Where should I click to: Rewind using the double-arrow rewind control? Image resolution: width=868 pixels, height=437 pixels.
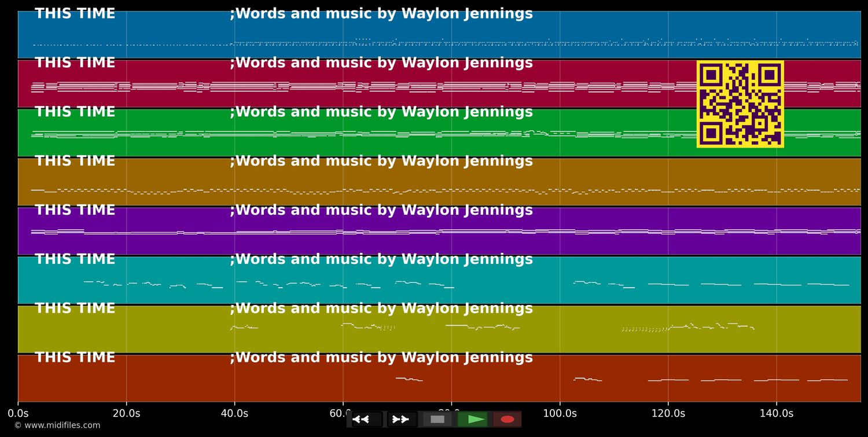(362, 420)
